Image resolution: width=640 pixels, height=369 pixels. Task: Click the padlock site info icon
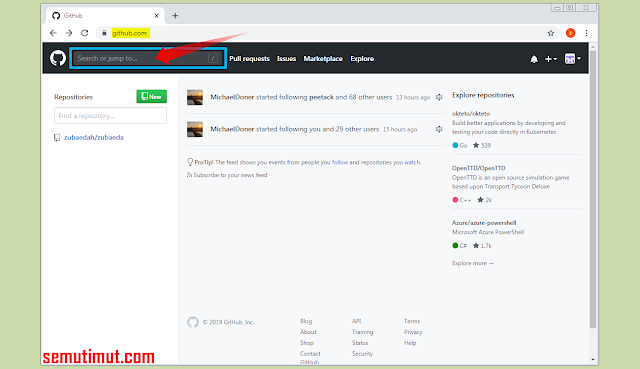click(104, 33)
